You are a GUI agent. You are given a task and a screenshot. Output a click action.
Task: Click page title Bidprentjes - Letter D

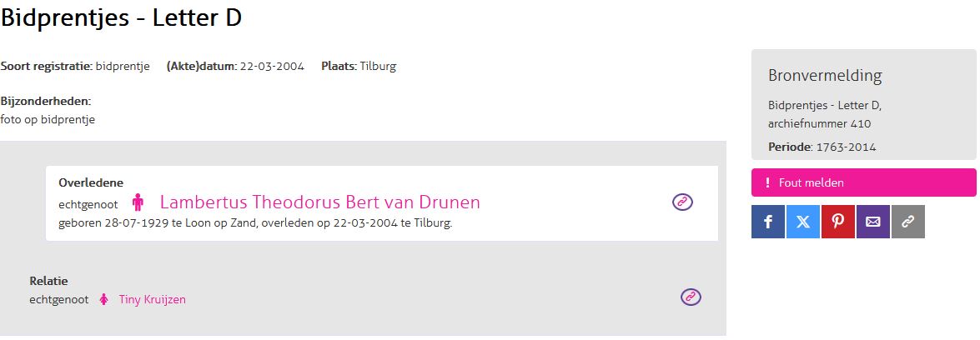click(122, 18)
